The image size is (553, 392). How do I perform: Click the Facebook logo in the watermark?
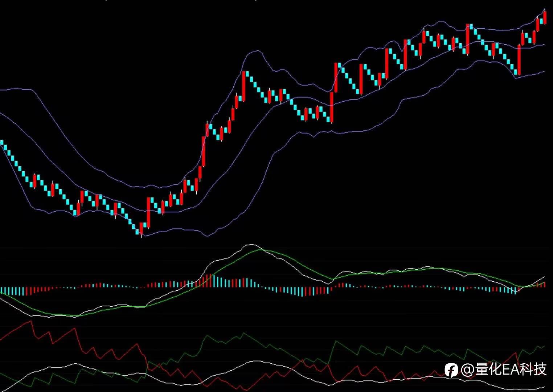(451, 370)
